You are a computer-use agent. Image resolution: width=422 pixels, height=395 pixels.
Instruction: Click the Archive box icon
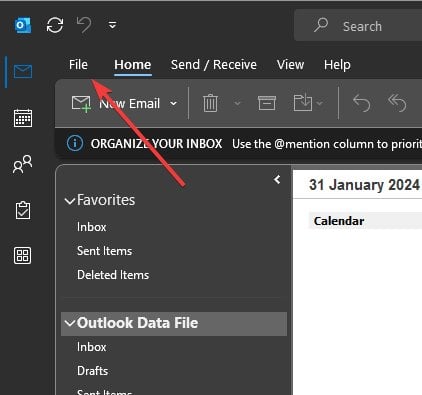tap(267, 103)
